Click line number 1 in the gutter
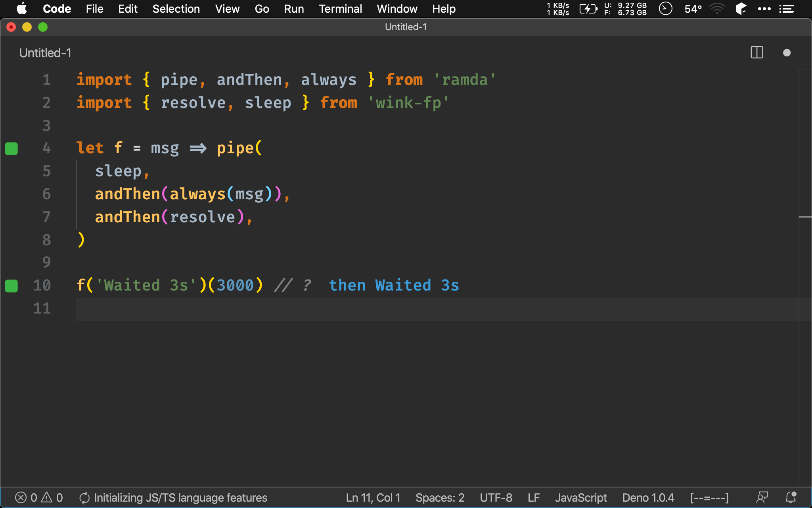Image resolution: width=812 pixels, height=508 pixels. point(47,80)
